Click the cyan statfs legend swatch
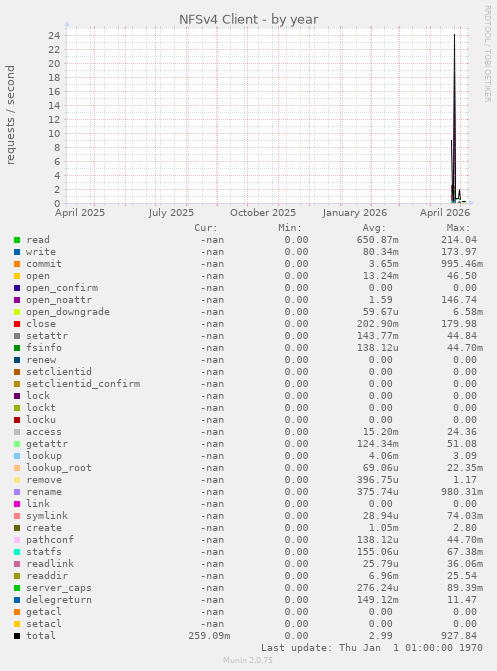 pyautogui.click(x=17, y=552)
